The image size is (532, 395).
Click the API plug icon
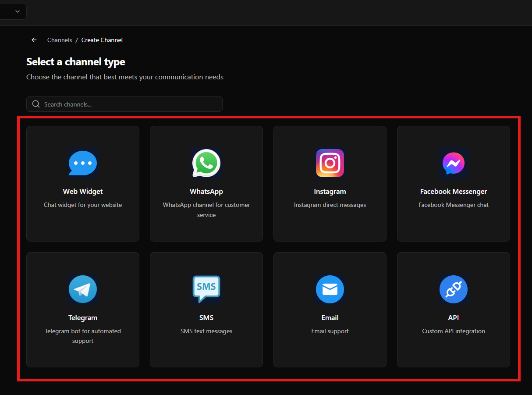(x=454, y=289)
